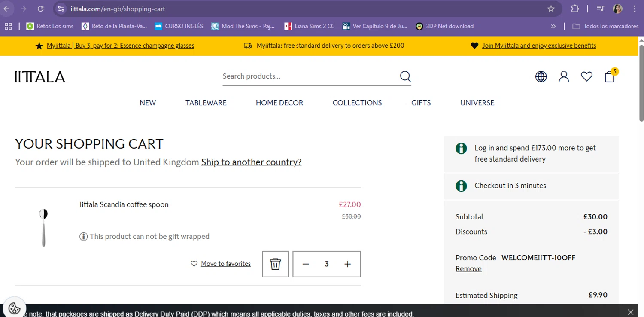Click the info icon beside gift wrap note
Viewport: 644px width, 317px height.
(x=83, y=237)
